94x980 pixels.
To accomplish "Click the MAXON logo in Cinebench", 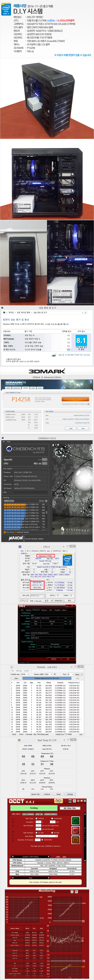I will [16, 538].
